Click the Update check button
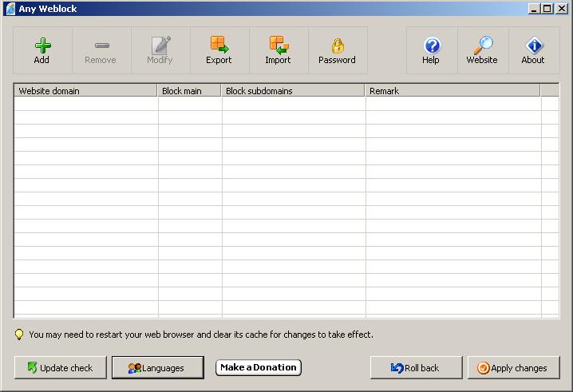Screen dimensions: 573x392 pos(60,368)
